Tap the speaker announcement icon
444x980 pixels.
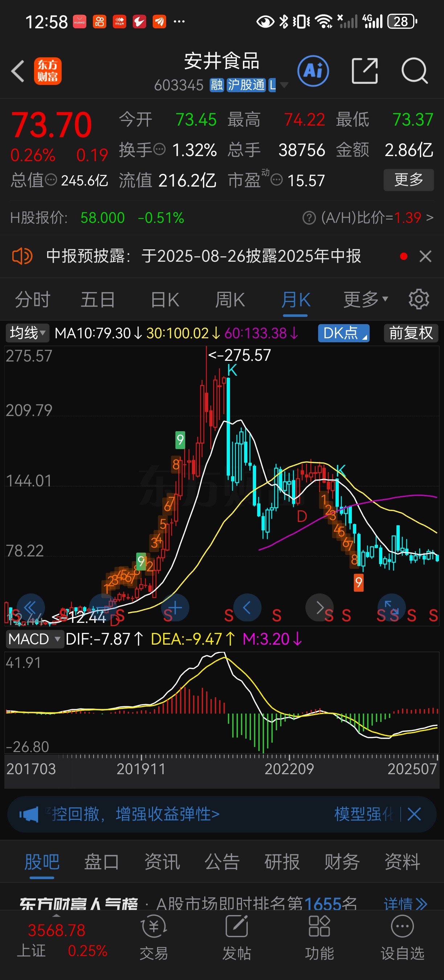click(x=22, y=256)
